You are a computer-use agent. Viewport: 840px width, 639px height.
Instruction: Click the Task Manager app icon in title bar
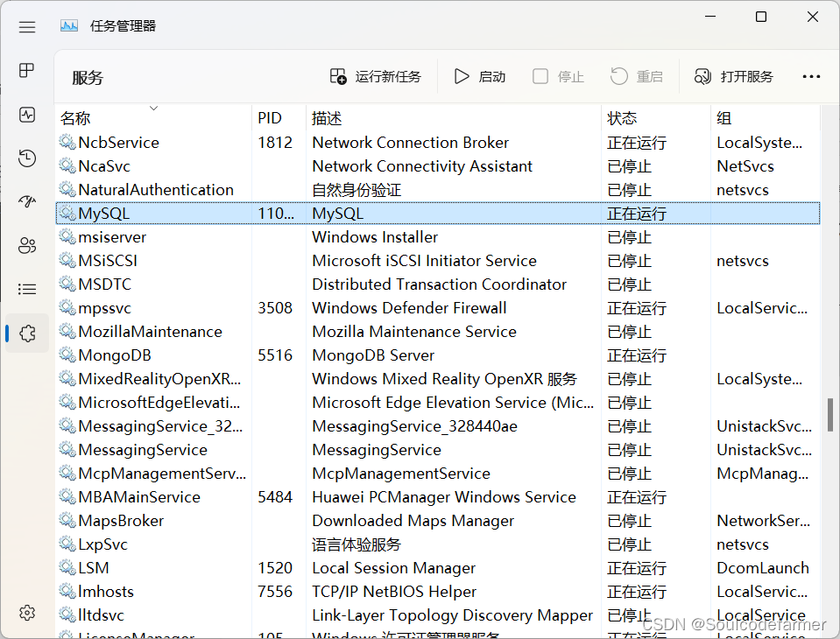69,25
